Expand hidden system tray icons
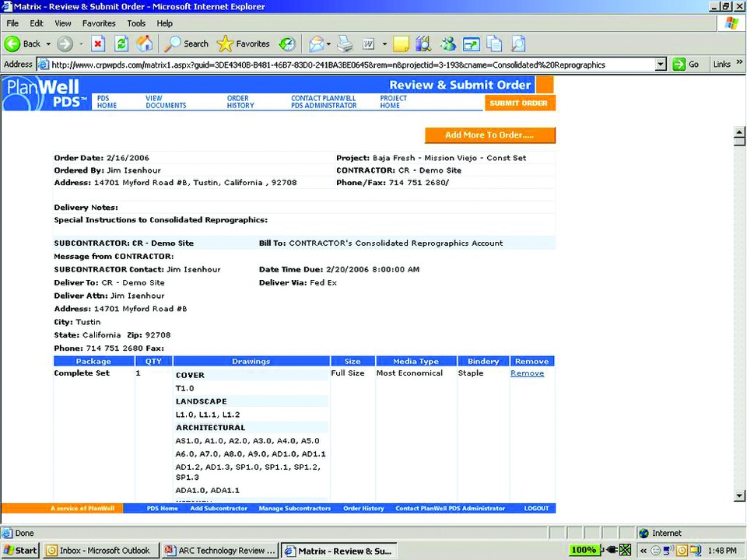This screenshot has width=747, height=560. [x=644, y=551]
